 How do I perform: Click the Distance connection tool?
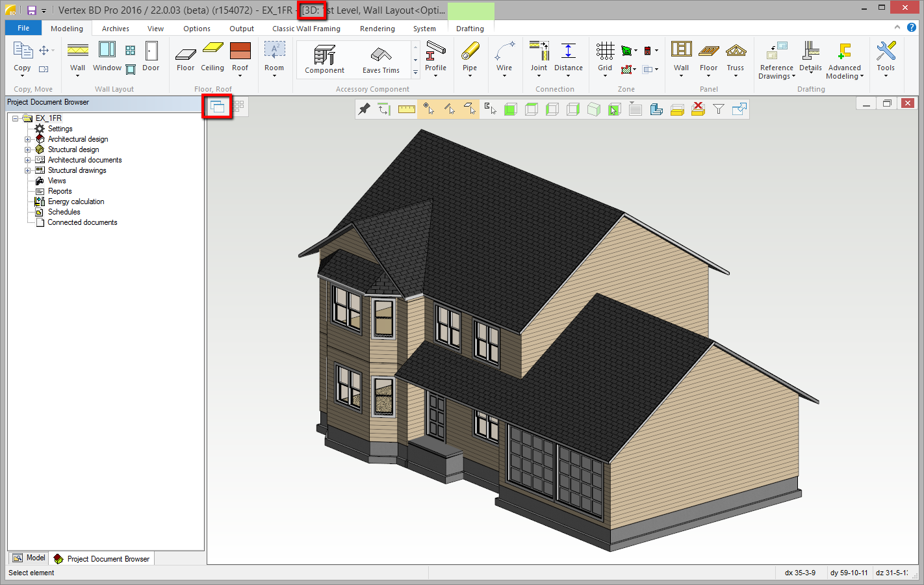(568, 57)
